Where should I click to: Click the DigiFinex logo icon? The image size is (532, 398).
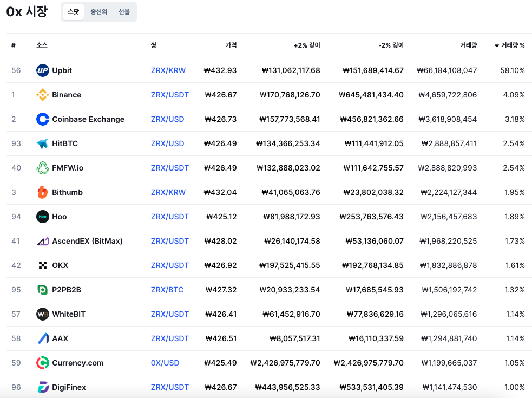pos(42,387)
